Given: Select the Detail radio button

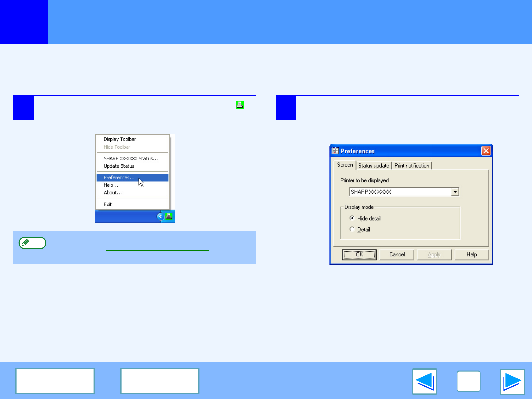Looking at the screenshot, I should (x=352, y=229).
